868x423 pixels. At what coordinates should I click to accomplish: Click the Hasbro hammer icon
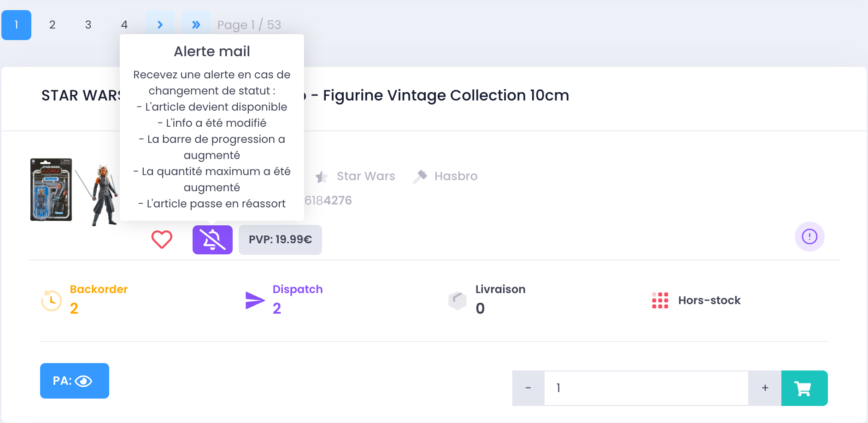[420, 176]
